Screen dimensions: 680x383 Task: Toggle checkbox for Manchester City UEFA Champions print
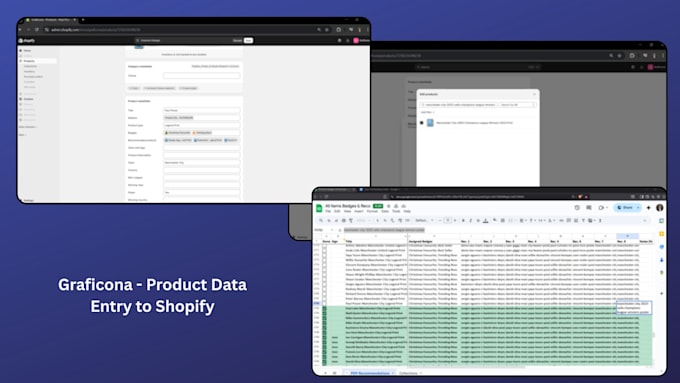point(422,123)
